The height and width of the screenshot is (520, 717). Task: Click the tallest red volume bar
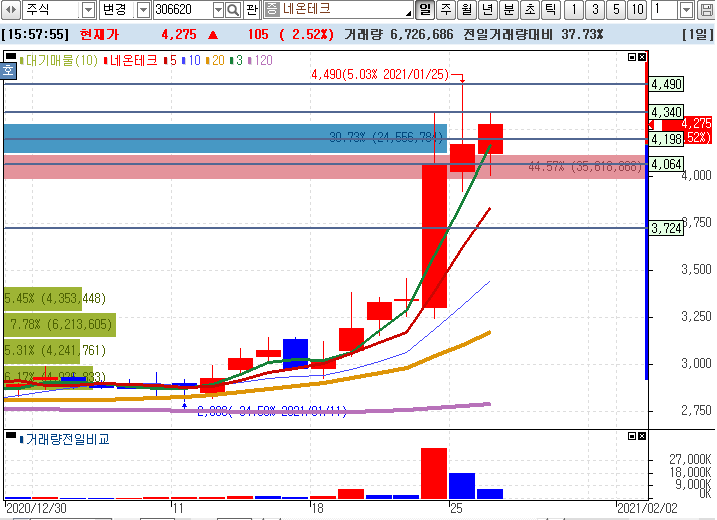[x=434, y=473]
